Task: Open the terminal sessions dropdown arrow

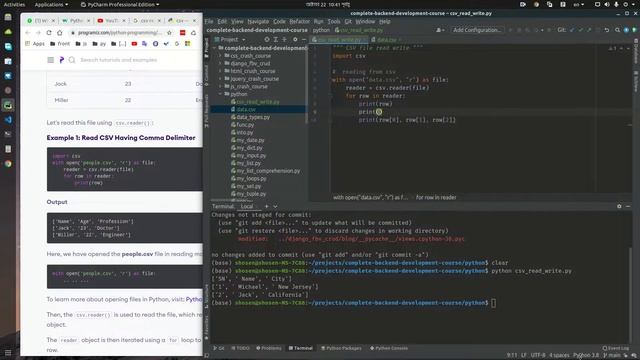Action: pyautogui.click(x=276, y=207)
